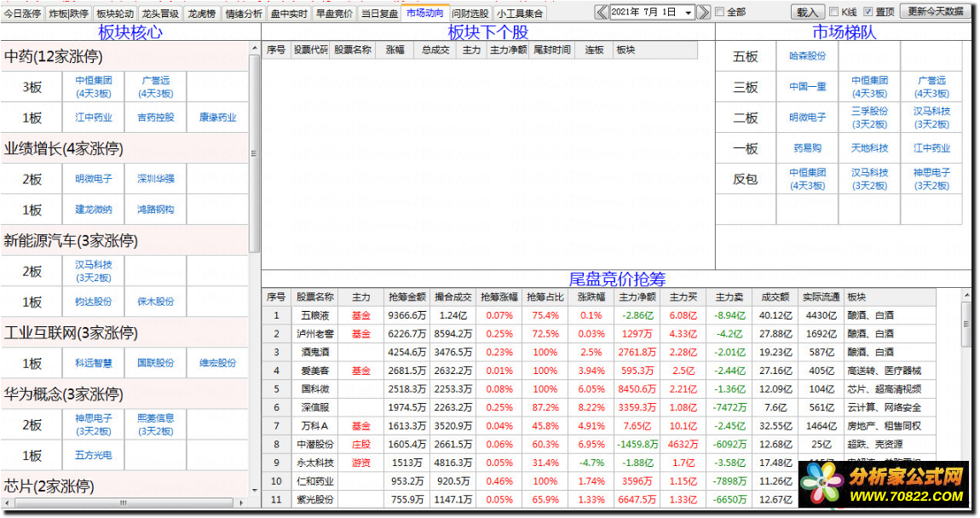Click scroll-right arrow of 板块核心 horizontal scrollbar
Screen dimensions: 980x518
(x=241, y=503)
